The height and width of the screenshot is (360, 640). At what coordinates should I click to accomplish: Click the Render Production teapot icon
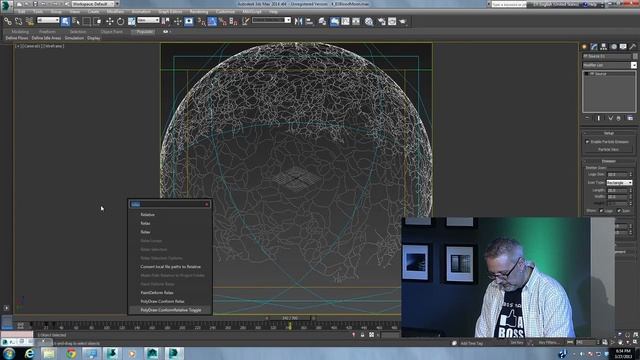(x=403, y=22)
